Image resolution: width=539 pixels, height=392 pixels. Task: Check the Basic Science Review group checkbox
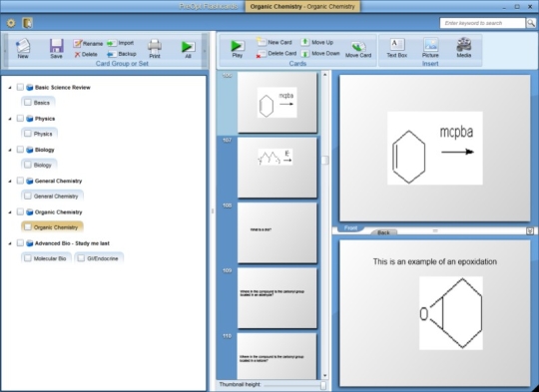[x=20, y=87]
